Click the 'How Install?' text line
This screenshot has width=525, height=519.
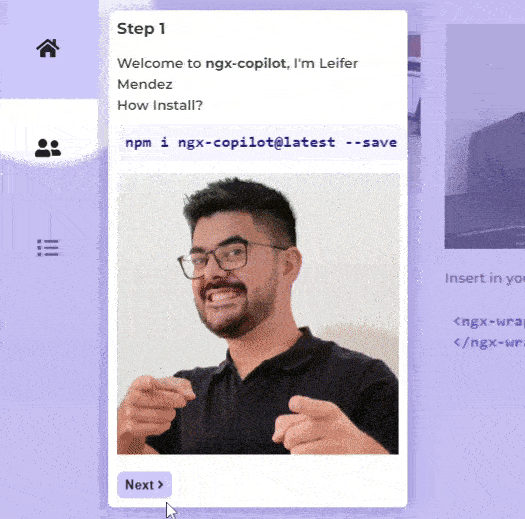(160, 105)
